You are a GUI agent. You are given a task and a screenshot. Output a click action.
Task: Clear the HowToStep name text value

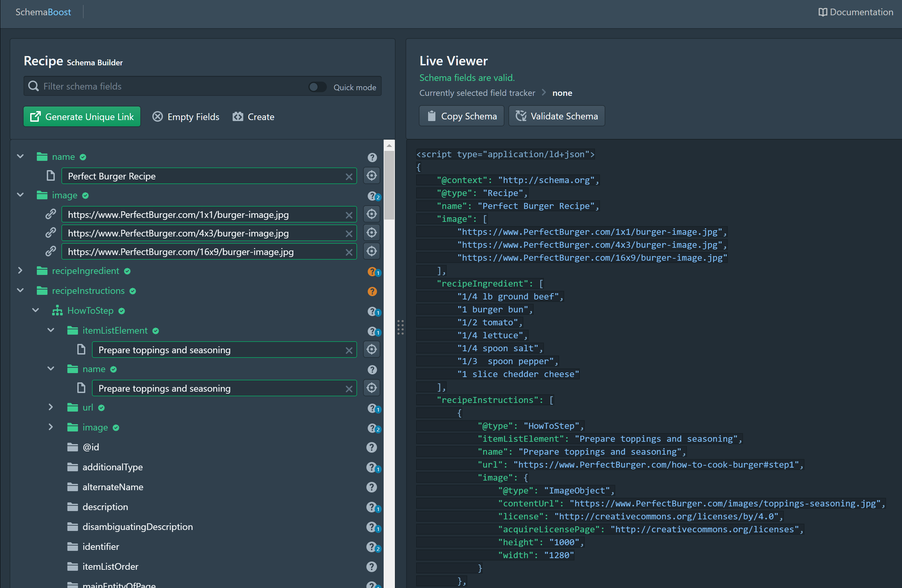pyautogui.click(x=349, y=389)
